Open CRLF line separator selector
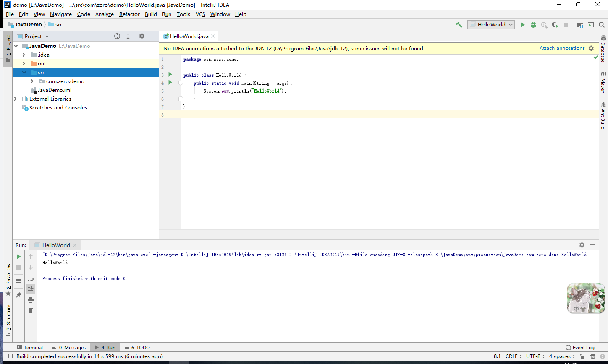Screen dimensions: 608x364 pyautogui.click(x=514, y=356)
